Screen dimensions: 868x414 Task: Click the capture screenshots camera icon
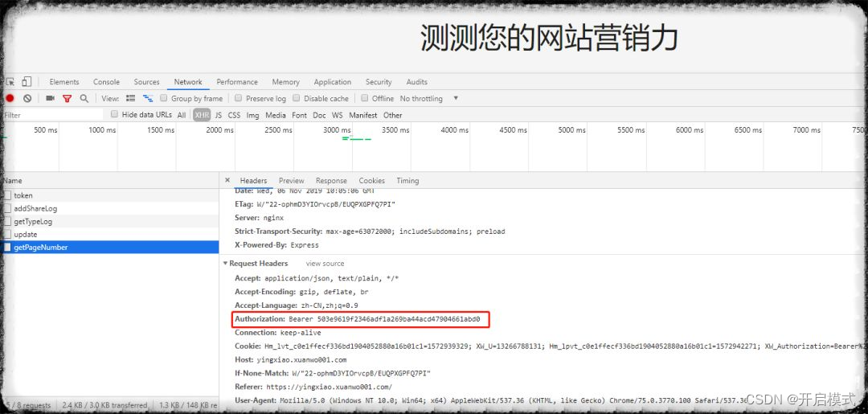coord(50,99)
